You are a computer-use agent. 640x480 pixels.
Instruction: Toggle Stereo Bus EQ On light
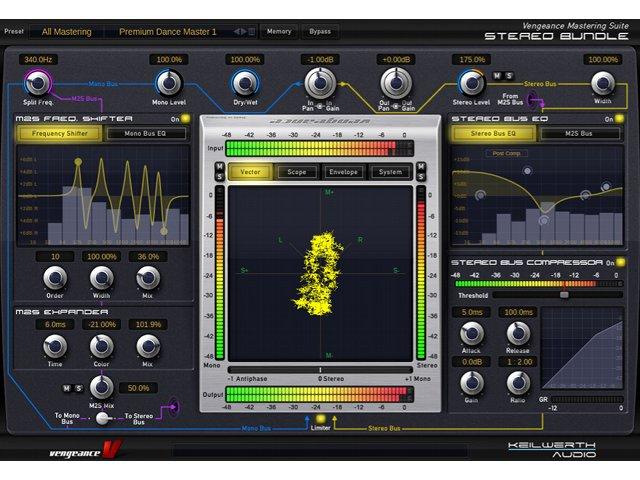click(619, 119)
